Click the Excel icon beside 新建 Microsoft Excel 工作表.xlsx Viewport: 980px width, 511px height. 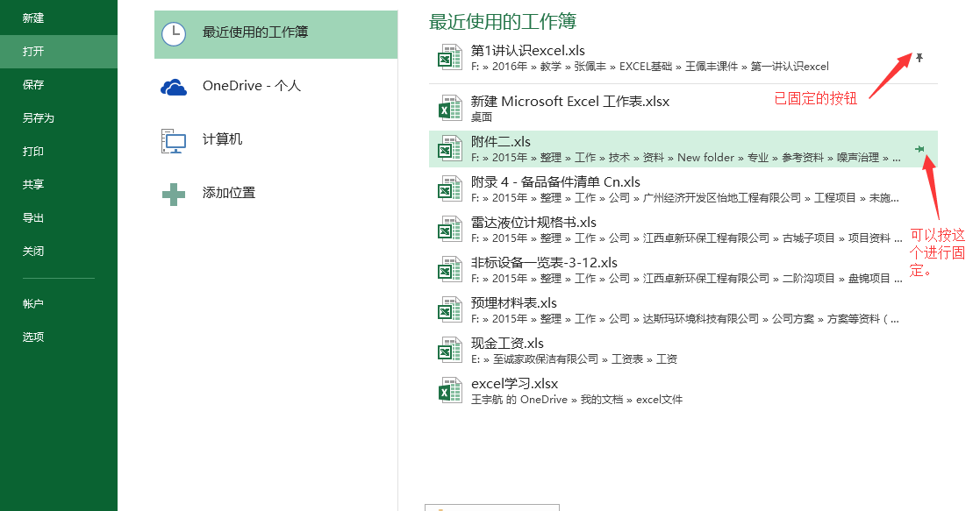(x=450, y=108)
